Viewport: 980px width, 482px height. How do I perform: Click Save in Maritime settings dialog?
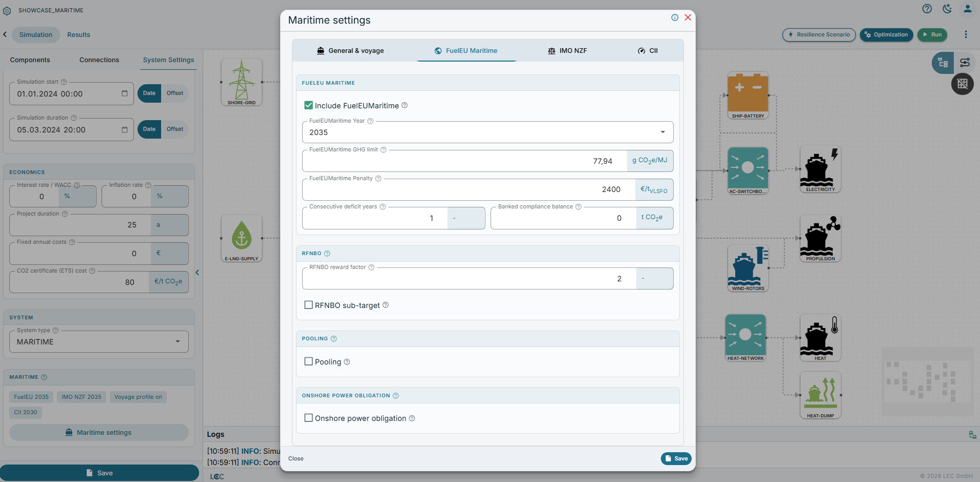click(x=676, y=458)
